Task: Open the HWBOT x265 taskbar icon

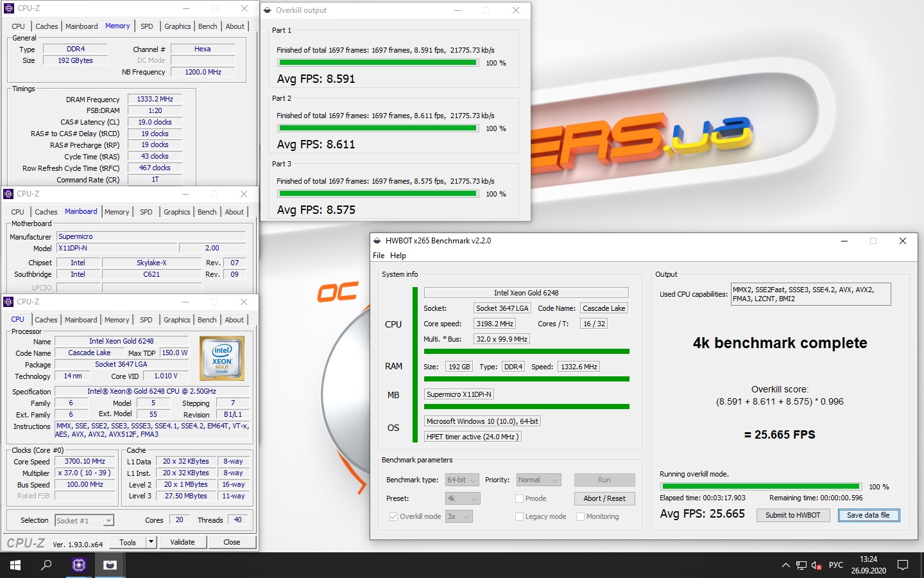Action: click(x=110, y=565)
